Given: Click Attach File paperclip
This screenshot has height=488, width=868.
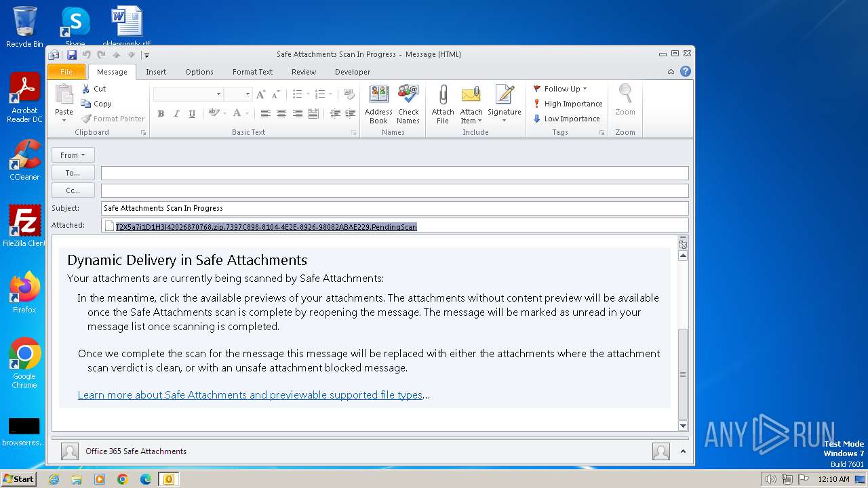Looking at the screenshot, I should pyautogui.click(x=443, y=104).
